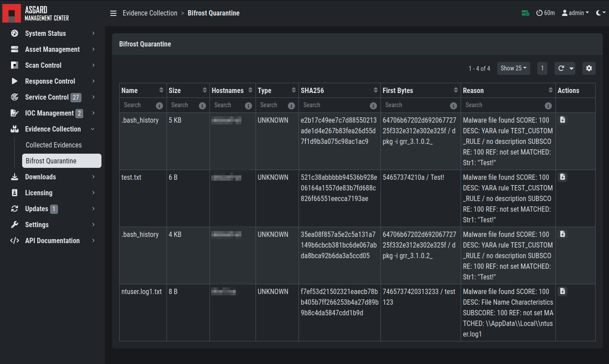Open Service Control menu
This screenshot has width=609, height=364.
pyautogui.click(x=53, y=97)
